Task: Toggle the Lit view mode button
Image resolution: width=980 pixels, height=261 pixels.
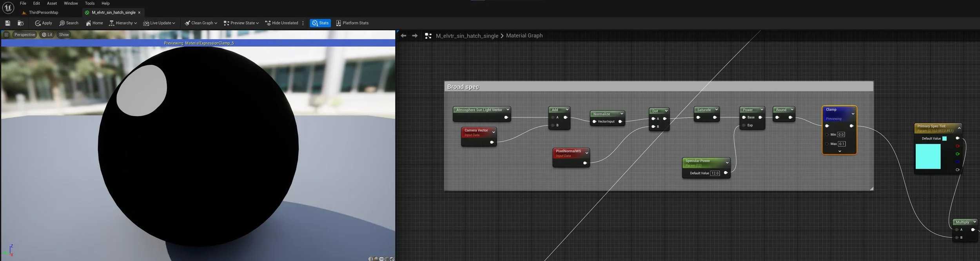Action: (x=47, y=35)
